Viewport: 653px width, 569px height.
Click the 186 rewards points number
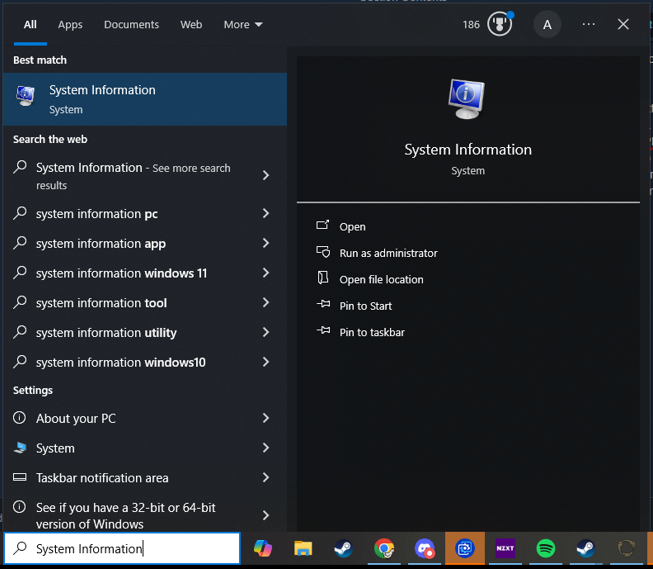coord(471,25)
